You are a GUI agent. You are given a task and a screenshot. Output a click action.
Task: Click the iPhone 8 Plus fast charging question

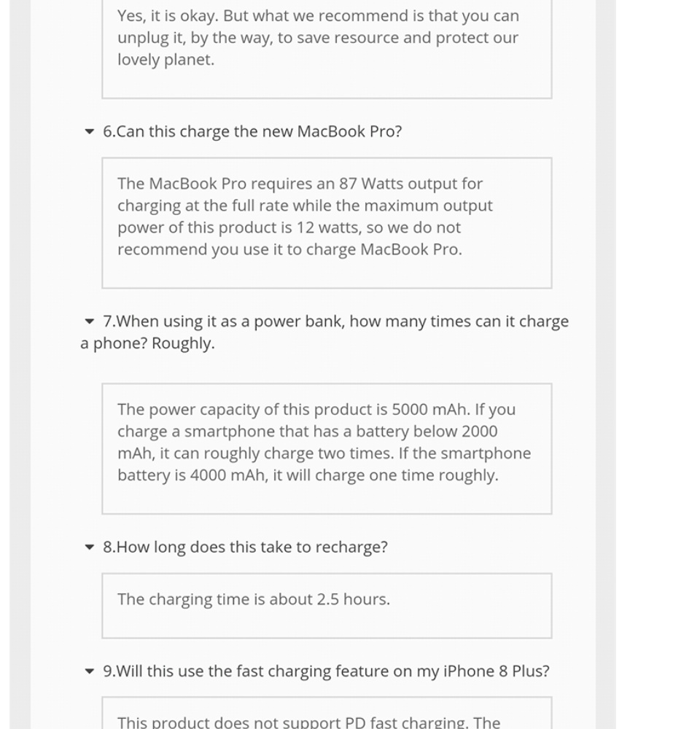click(326, 671)
